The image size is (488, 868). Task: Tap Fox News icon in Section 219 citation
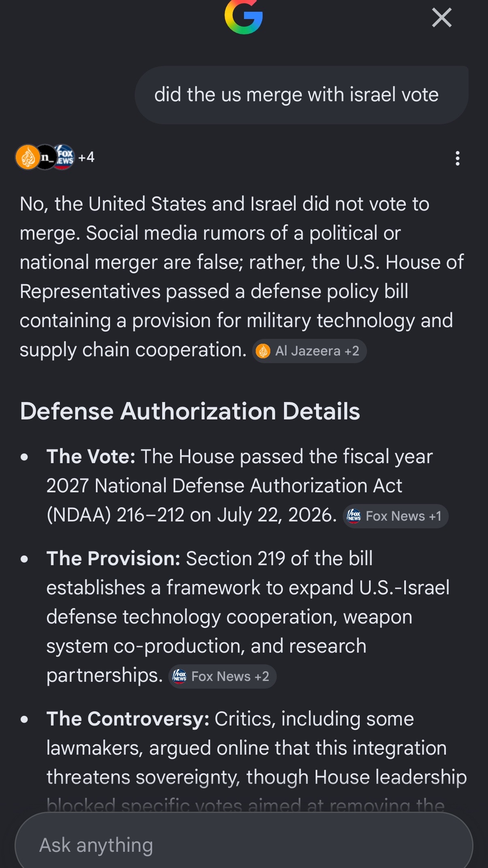179,677
